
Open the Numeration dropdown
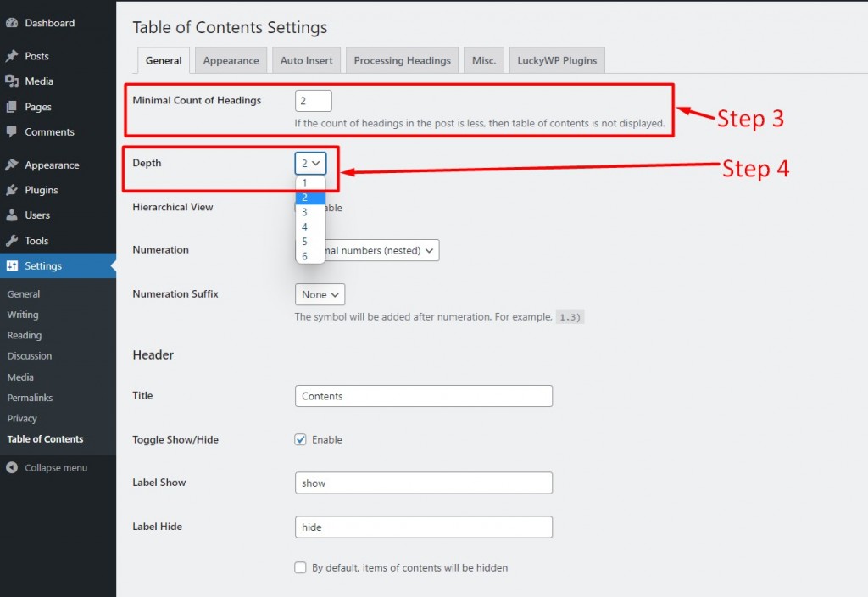tap(382, 250)
